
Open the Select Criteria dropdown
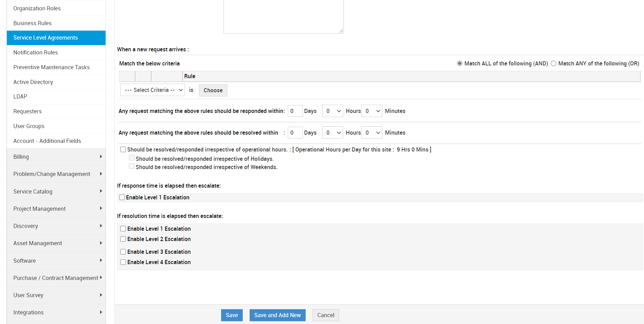(x=153, y=90)
